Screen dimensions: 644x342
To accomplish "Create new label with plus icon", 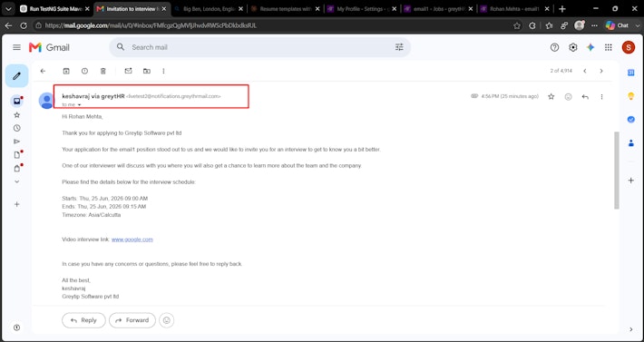I will (17, 204).
